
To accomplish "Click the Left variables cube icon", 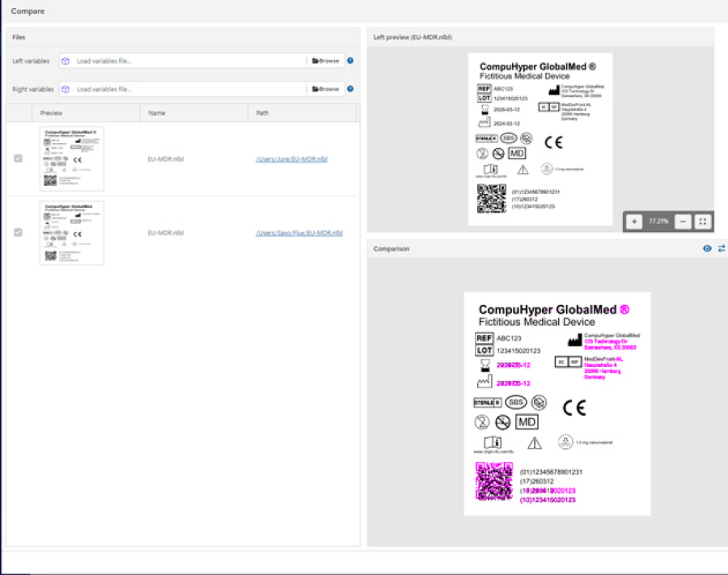I will (66, 61).
